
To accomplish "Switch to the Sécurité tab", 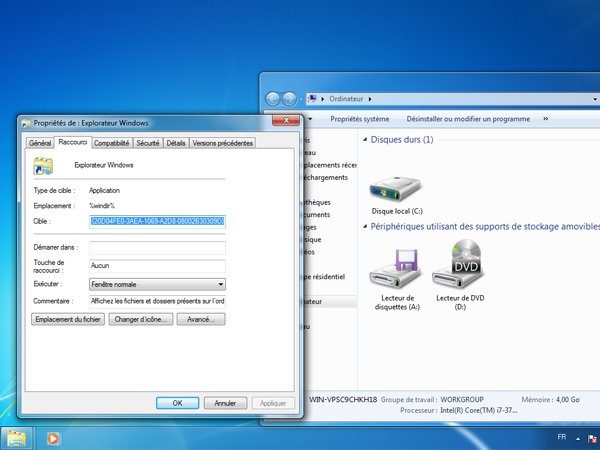I will tap(148, 143).
